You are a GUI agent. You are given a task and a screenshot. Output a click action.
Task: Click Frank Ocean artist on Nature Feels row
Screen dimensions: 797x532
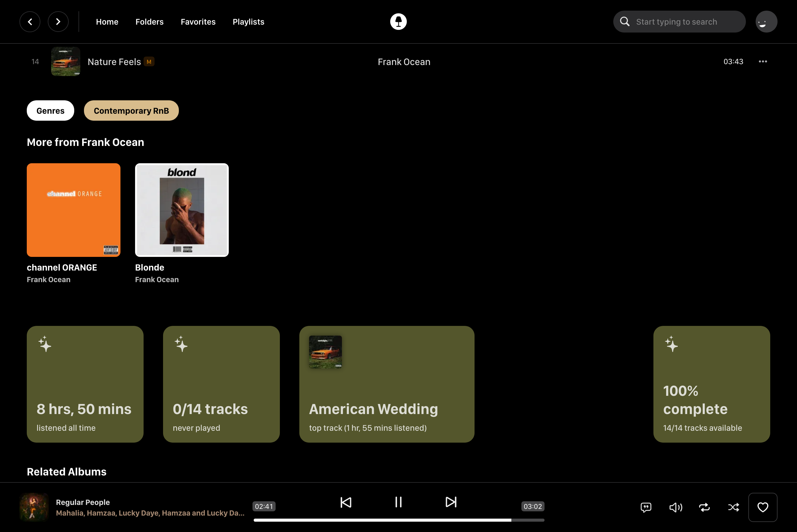[404, 62]
